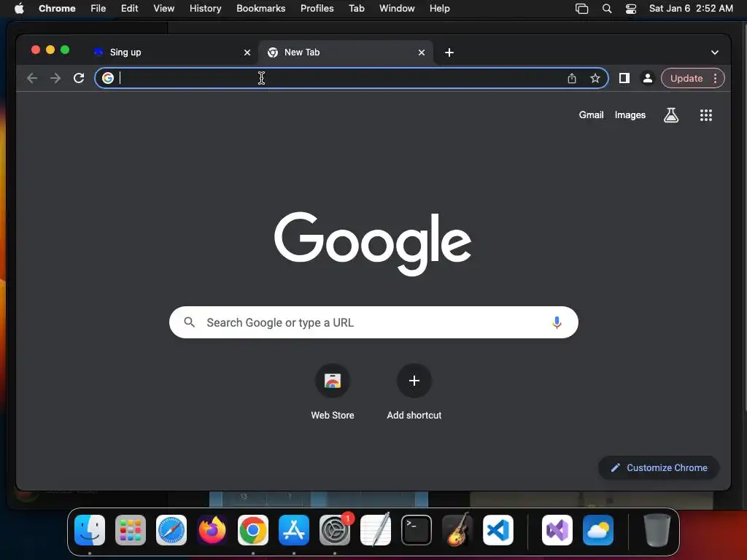Open Finder from the dock

(90, 530)
